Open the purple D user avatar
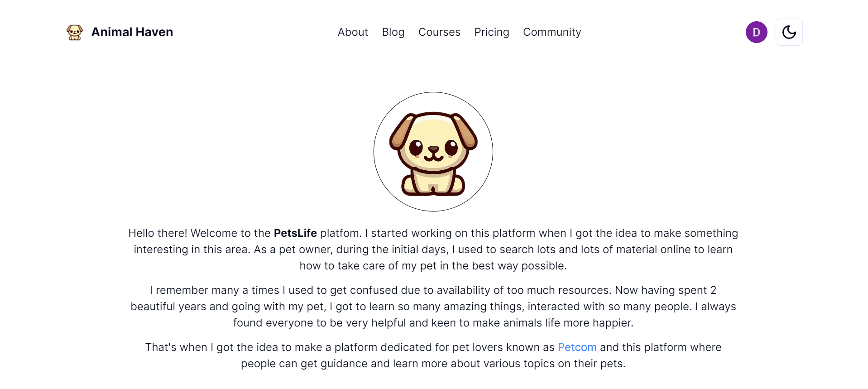Screen dimensions: 868x389 pos(756,32)
